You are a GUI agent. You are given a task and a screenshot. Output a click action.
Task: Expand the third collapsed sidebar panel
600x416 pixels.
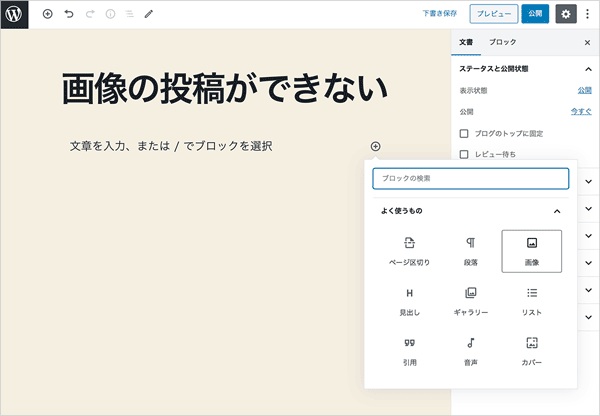click(x=589, y=236)
